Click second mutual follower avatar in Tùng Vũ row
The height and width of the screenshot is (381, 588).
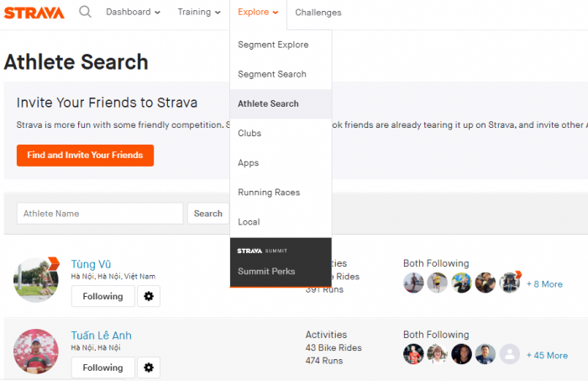tap(438, 283)
